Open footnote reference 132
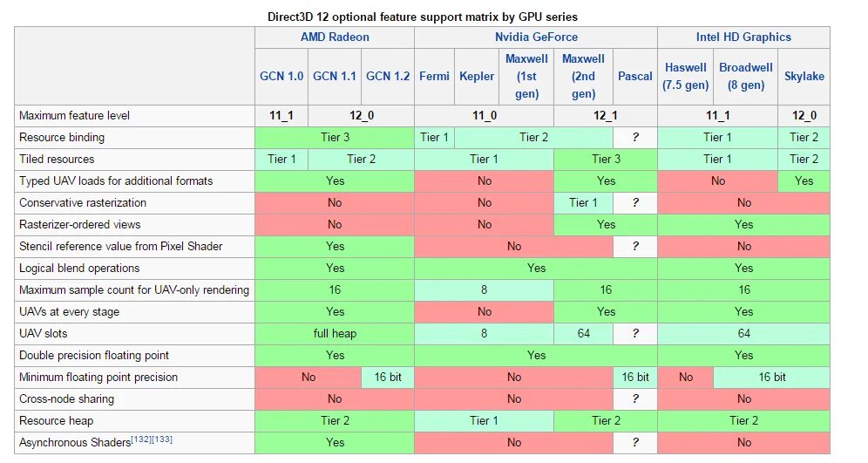The height and width of the screenshot is (463, 868). tap(141, 439)
